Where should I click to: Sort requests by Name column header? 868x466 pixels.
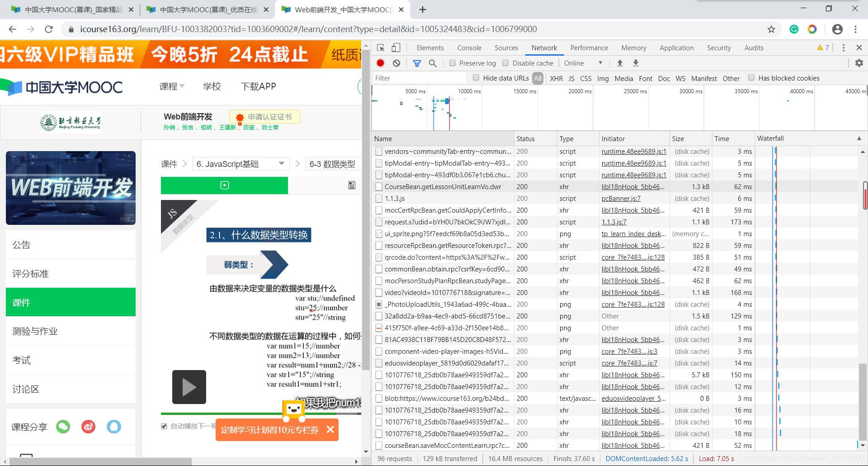pyautogui.click(x=443, y=138)
